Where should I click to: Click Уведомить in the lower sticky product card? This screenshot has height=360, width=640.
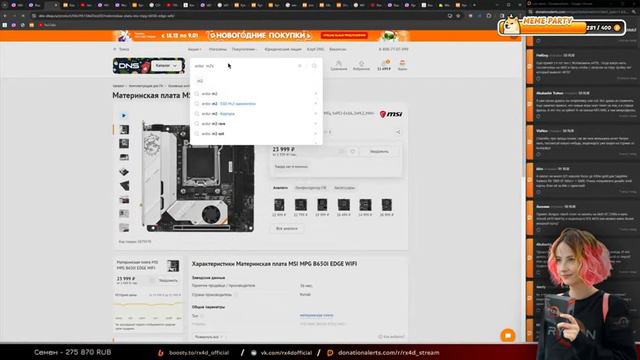(168, 280)
